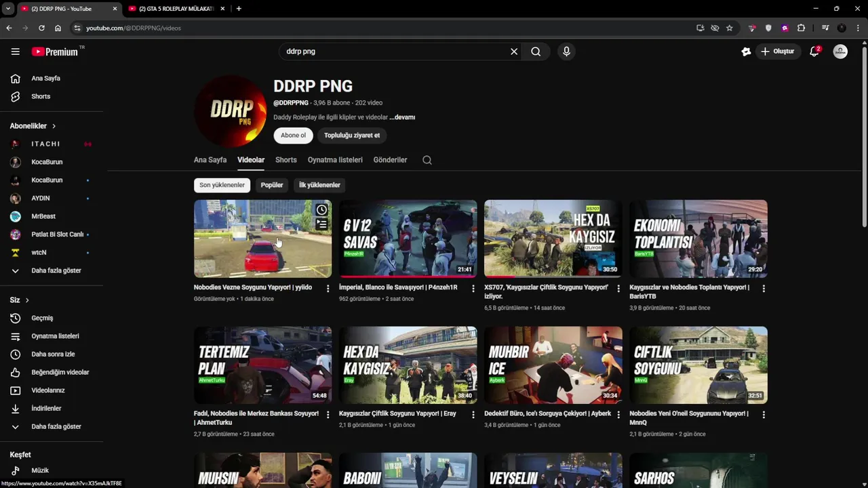Image resolution: width=868 pixels, height=488 pixels.
Task: Click title Kaygısızlar Çiftlik Soygunu Yapıyor! | Eray
Action: 397,413
